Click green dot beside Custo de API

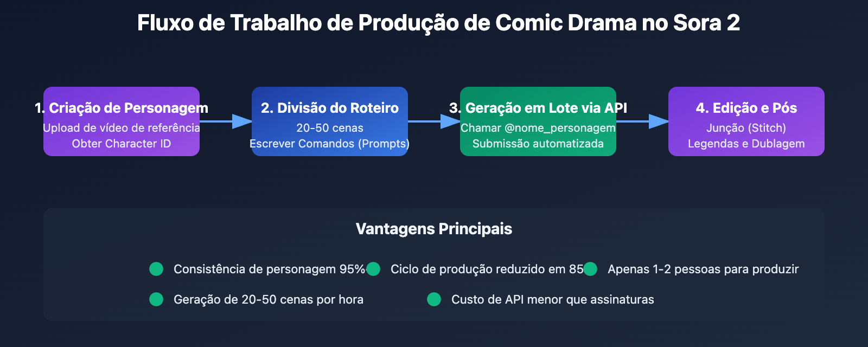434,299
